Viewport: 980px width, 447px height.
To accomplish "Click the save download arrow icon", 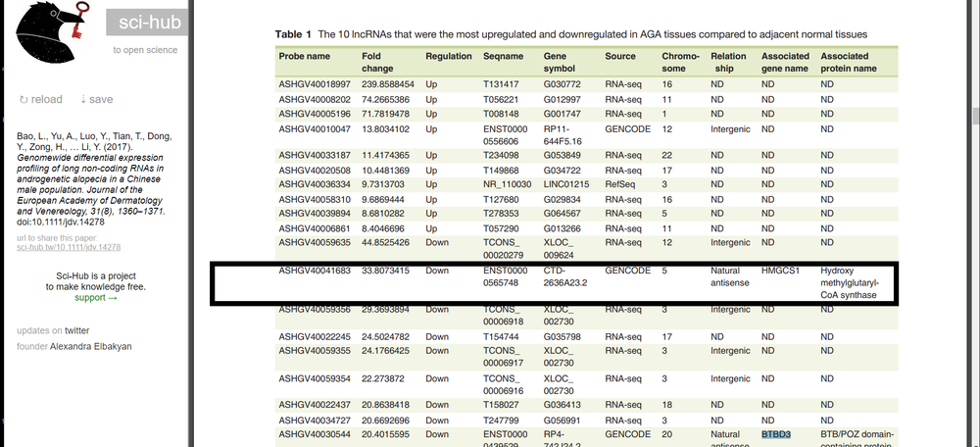I will pos(84,100).
